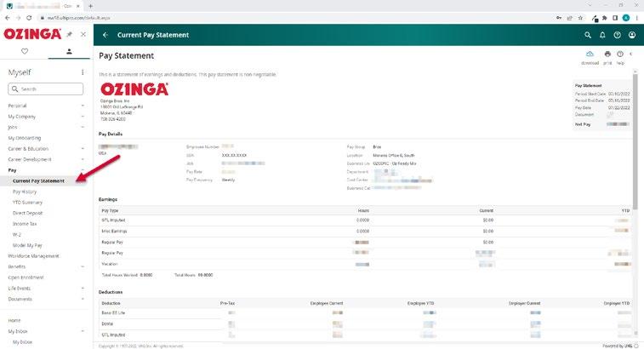Select Current Pay Statement menu item
The image size is (644, 349).
tap(38, 180)
